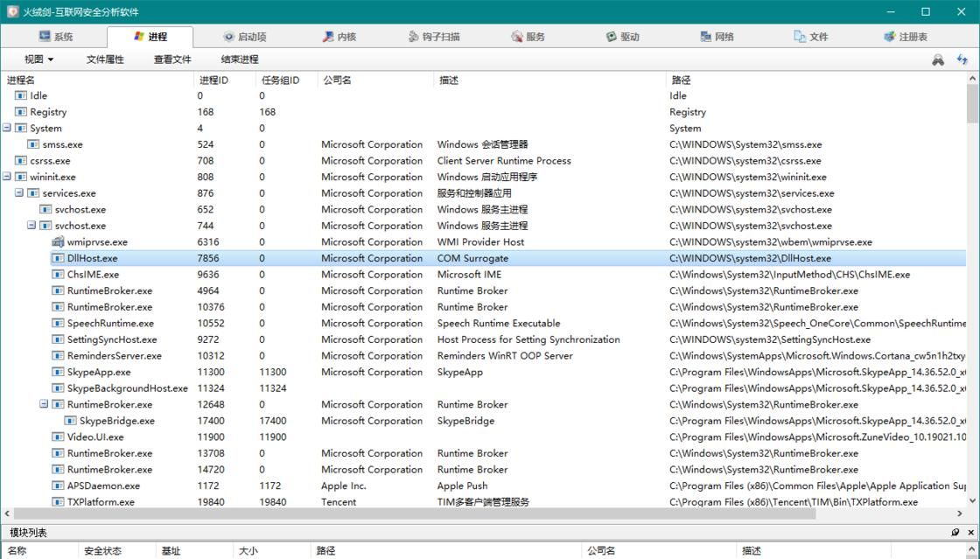Click the TXPlatform.exe process icon
The height and width of the screenshot is (559, 980).
coord(58,501)
